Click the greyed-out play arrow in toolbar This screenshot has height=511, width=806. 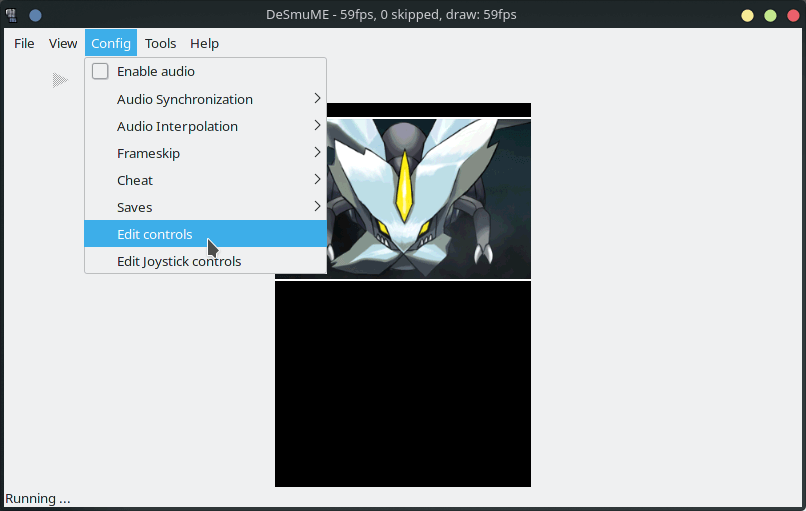(x=61, y=79)
